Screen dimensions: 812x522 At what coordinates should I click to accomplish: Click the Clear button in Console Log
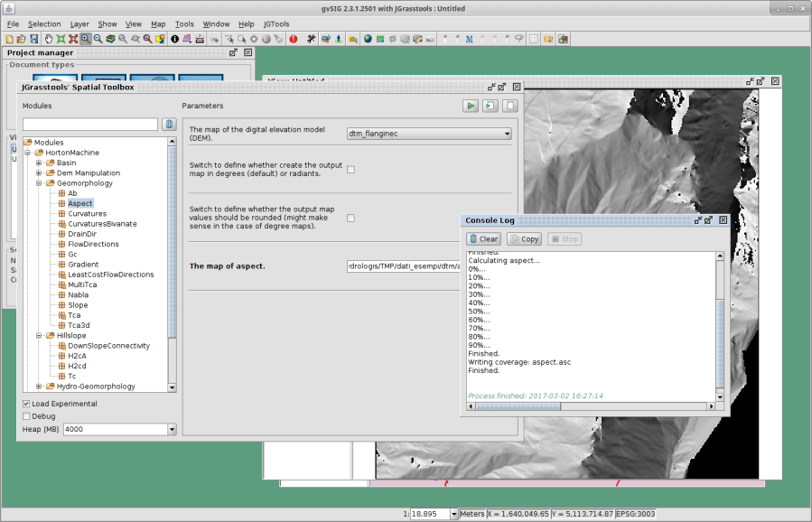click(483, 239)
